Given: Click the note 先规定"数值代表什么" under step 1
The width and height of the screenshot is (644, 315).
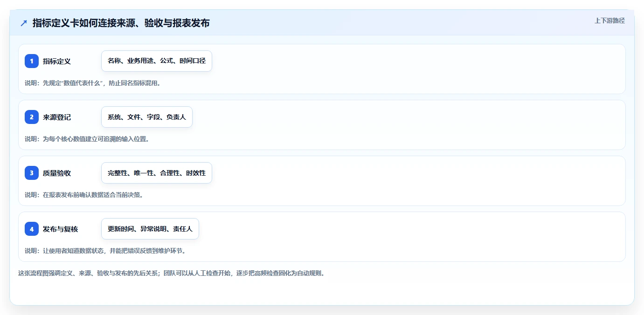Looking at the screenshot, I should (93, 83).
